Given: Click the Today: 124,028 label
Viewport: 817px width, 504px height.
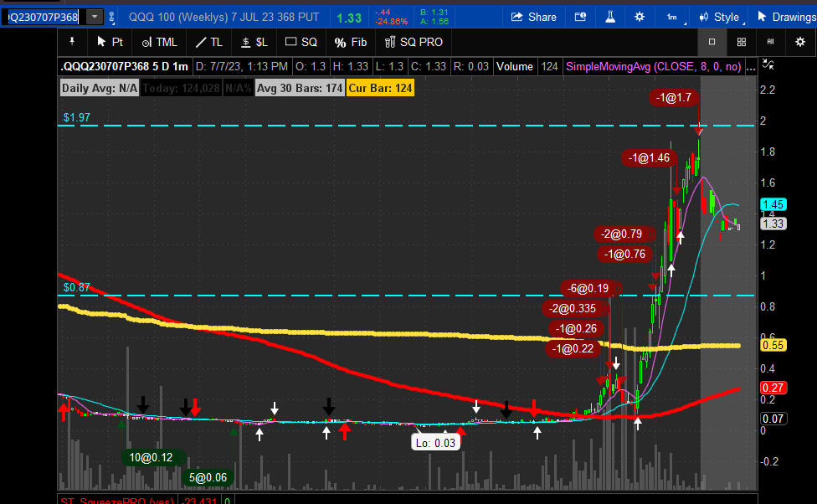Looking at the screenshot, I should tap(182, 88).
